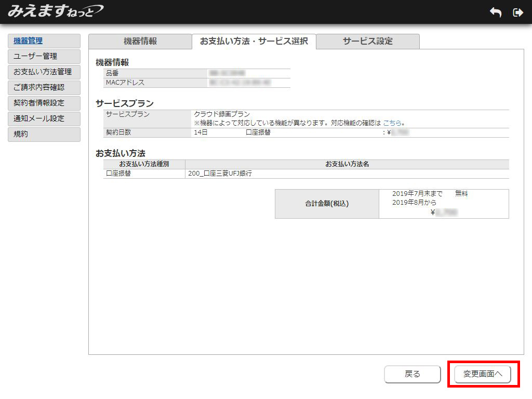Click the 合計金額(税込) total cell
Screen dimensions: 532x399
click(327, 204)
